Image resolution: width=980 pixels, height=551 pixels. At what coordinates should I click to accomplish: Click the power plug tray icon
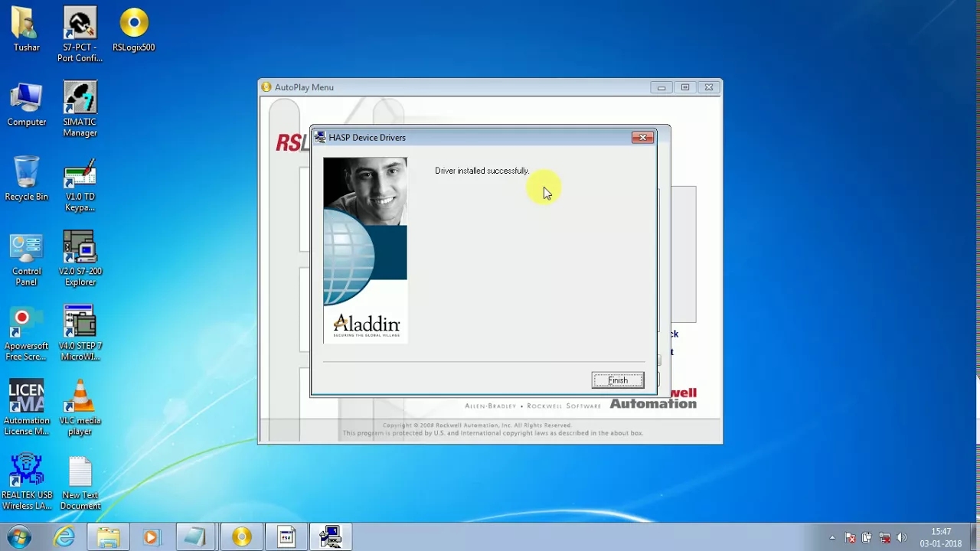867,538
